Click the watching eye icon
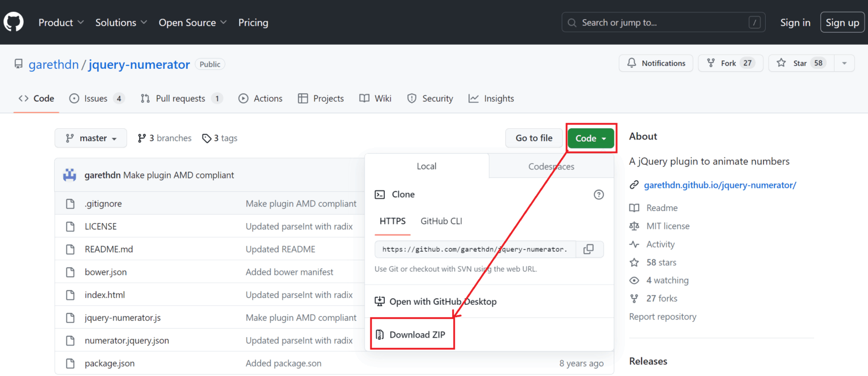The width and height of the screenshot is (868, 376). pyautogui.click(x=634, y=280)
